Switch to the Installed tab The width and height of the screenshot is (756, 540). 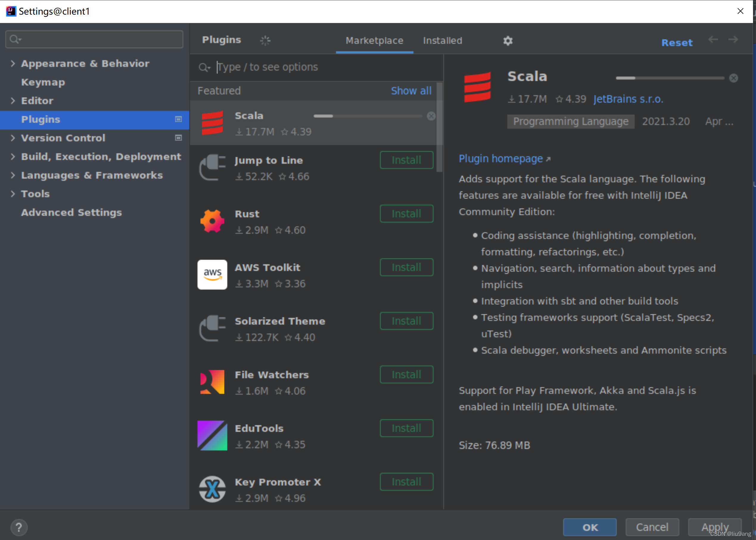coord(443,41)
